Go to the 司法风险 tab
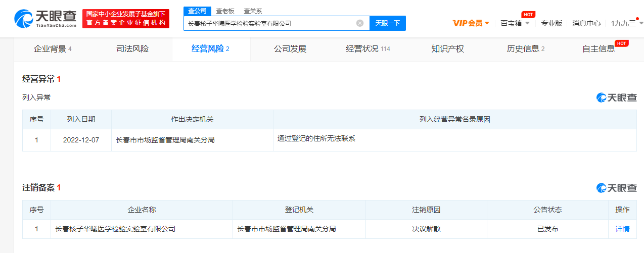644x253 pixels. (132, 49)
